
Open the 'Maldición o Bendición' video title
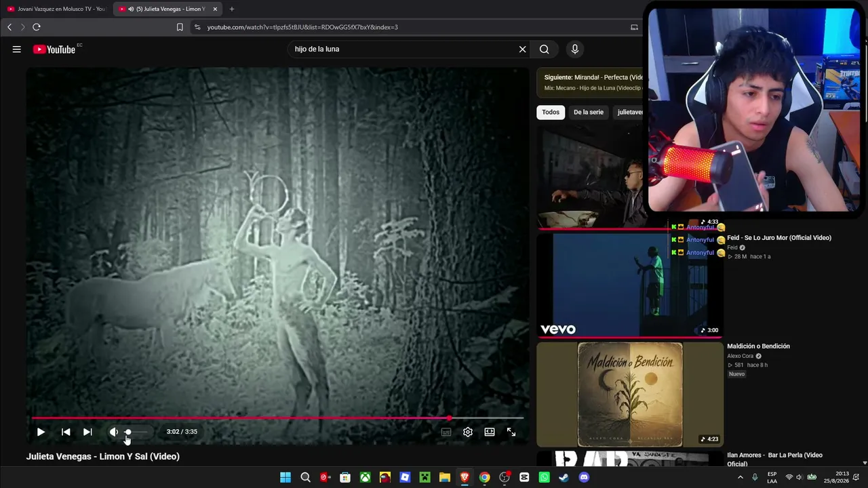(x=759, y=346)
